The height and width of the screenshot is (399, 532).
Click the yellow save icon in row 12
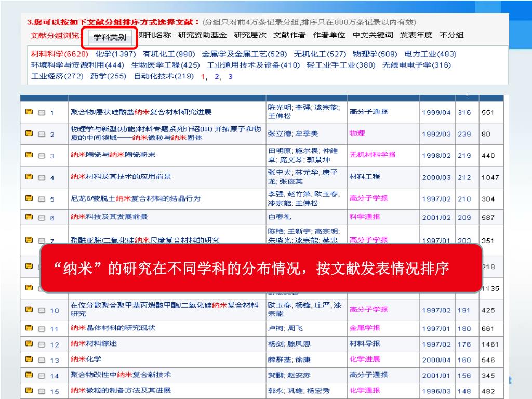pos(29,343)
